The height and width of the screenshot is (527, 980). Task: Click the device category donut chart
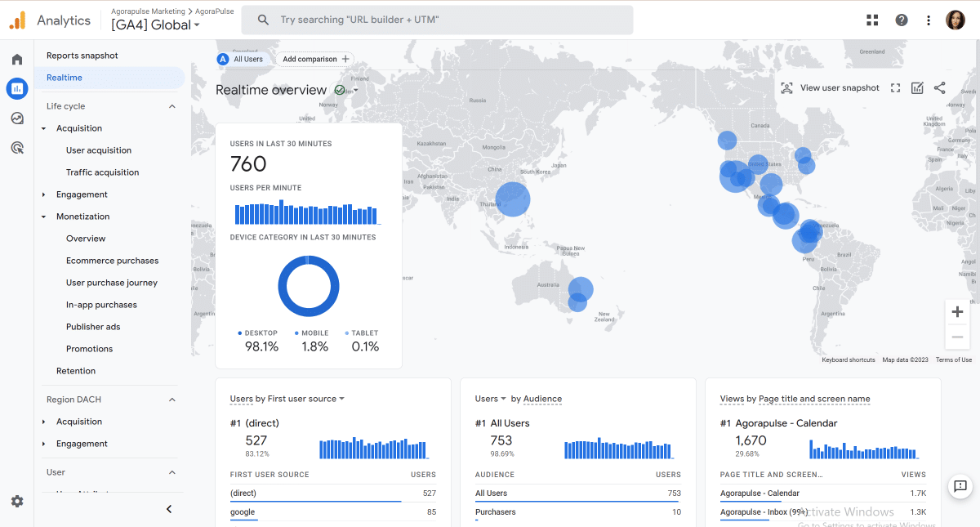tap(309, 286)
